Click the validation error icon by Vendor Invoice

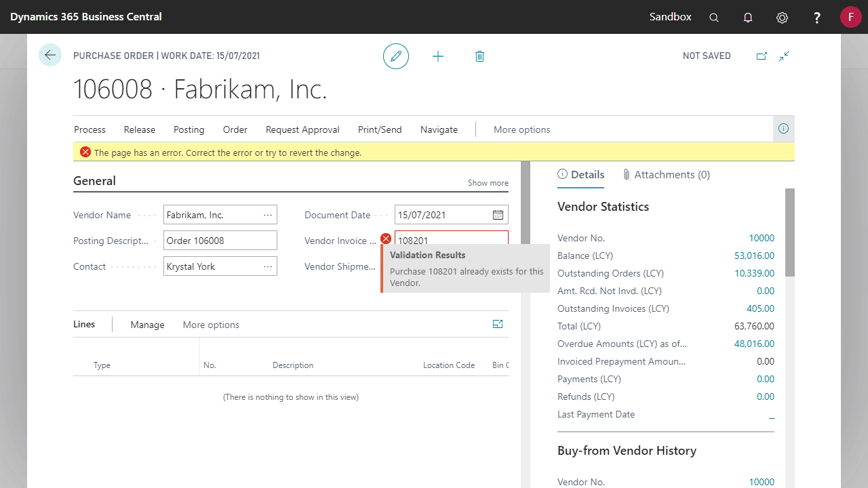[386, 239]
